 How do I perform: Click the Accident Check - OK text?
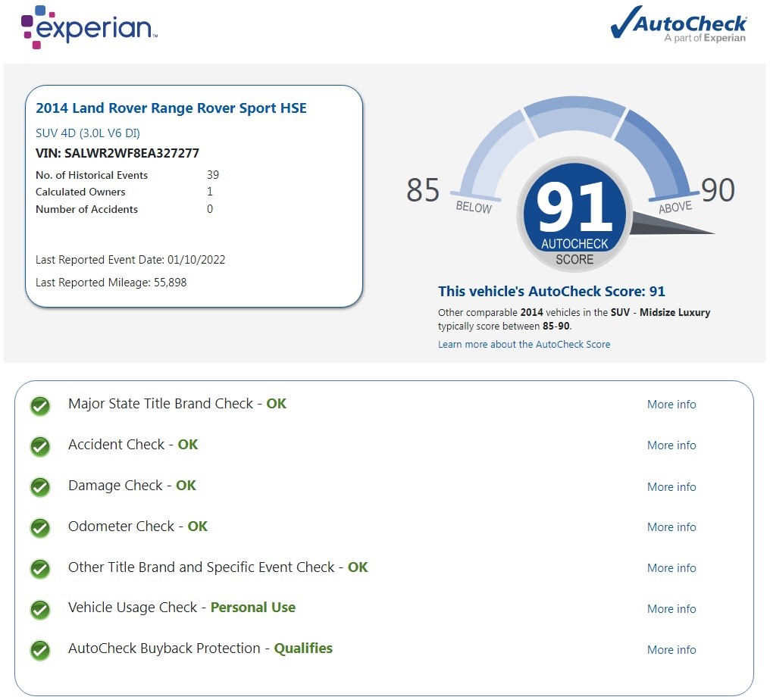click(133, 444)
